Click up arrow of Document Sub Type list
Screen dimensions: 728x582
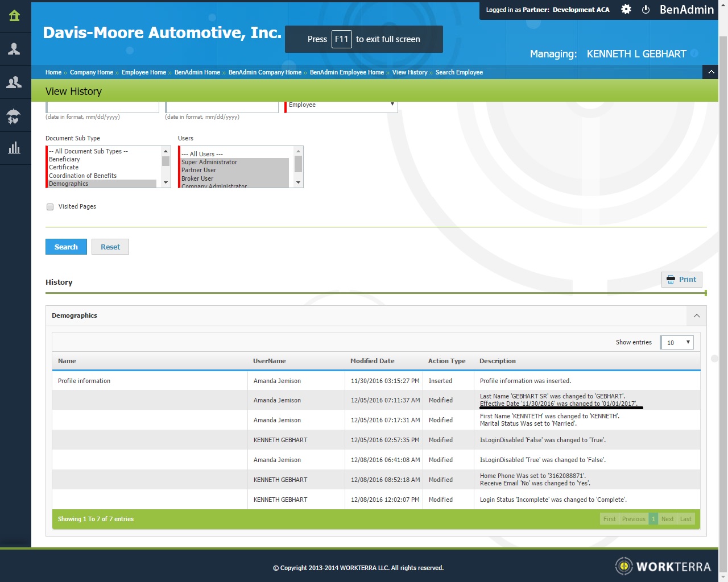click(166, 151)
